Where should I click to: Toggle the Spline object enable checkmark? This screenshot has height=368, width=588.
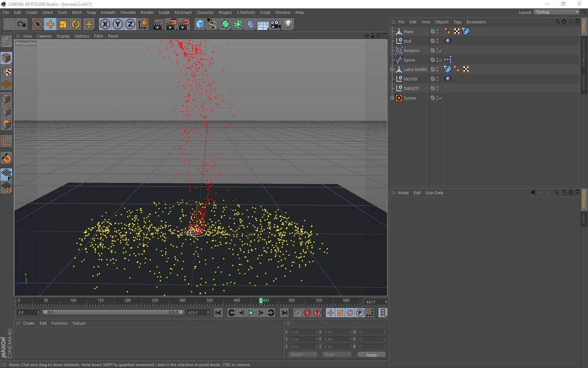click(441, 60)
